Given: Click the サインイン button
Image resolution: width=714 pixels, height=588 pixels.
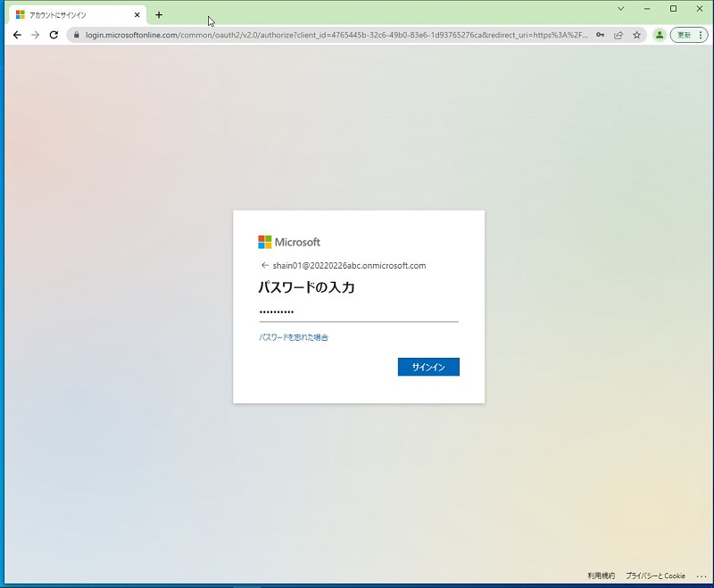Looking at the screenshot, I should click(x=428, y=367).
